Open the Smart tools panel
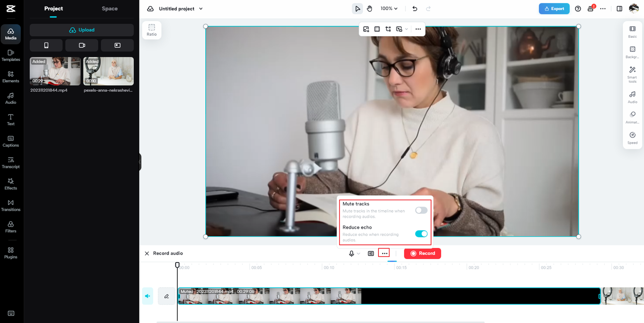The height and width of the screenshot is (323, 644). [x=632, y=75]
